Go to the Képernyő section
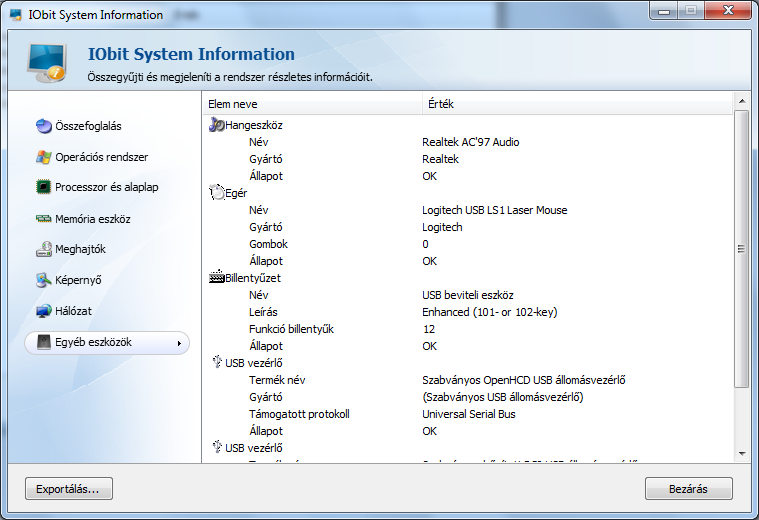 click(x=78, y=280)
